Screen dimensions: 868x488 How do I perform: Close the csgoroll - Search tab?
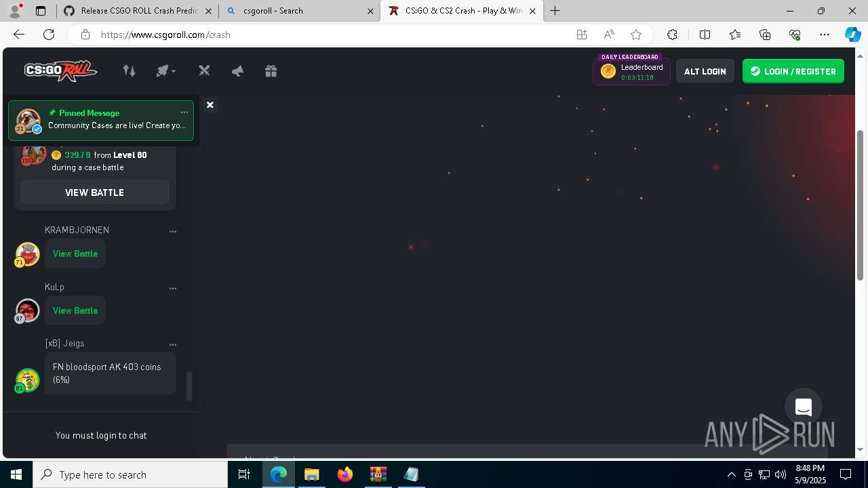tap(370, 11)
